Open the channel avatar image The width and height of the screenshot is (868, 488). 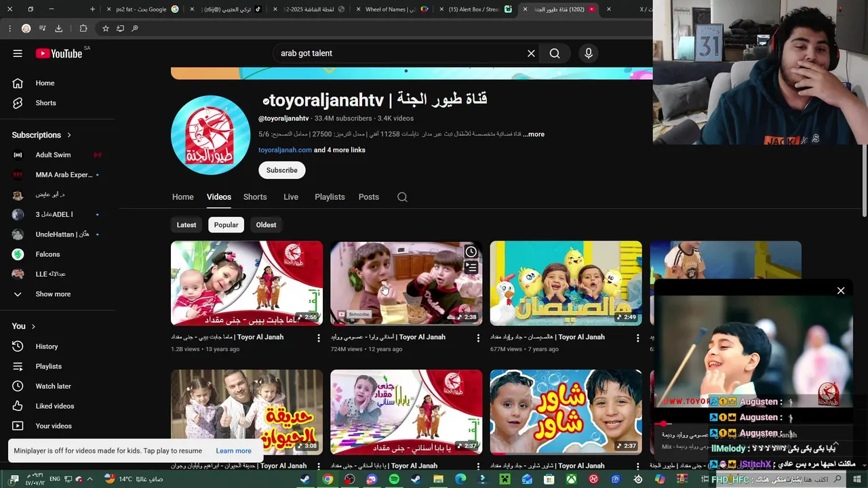pos(210,135)
